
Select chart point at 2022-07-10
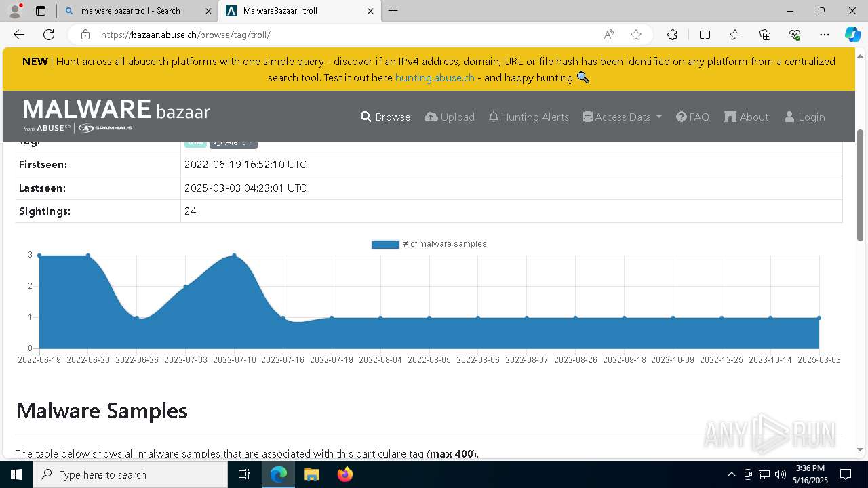[x=235, y=256]
